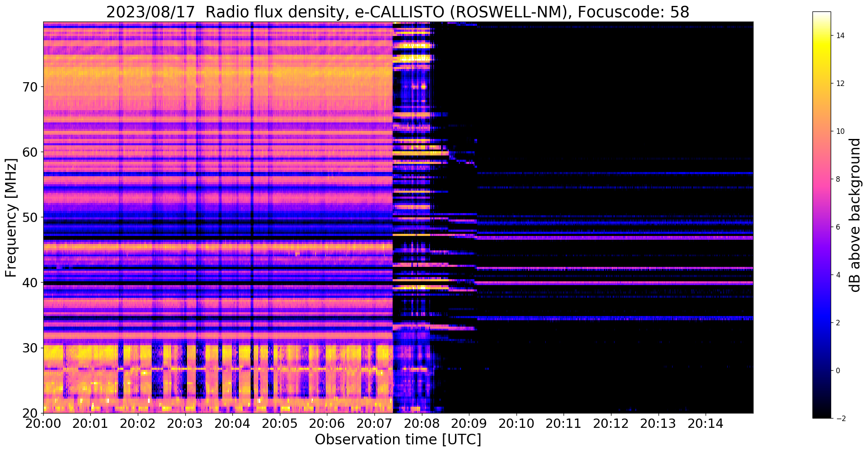
Task: Click the colorbar tick label 6
Action: 837,227
